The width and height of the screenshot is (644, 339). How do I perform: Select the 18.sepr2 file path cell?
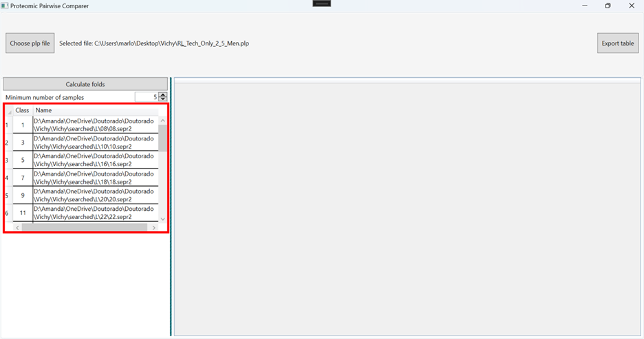tap(95, 178)
